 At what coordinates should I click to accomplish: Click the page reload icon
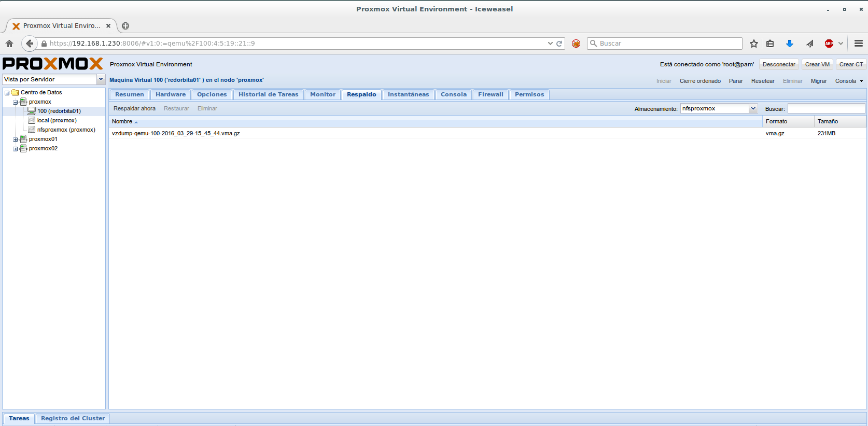[x=559, y=44]
